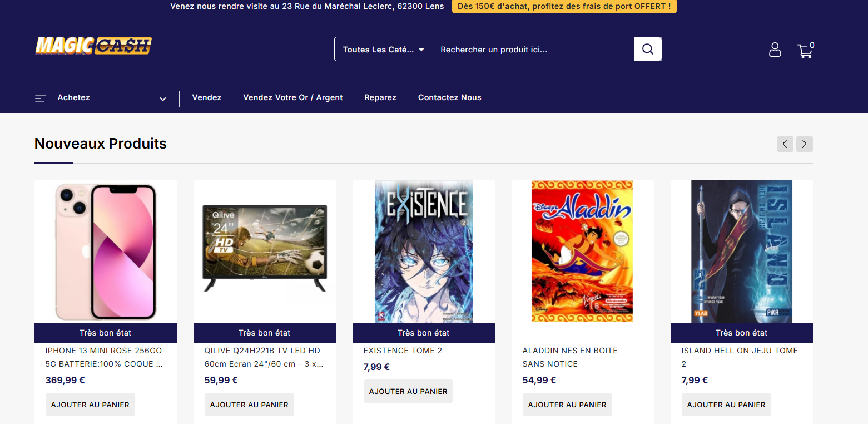Screen dimensions: 868x424
Task: Open the Qilive 24 inch TV image
Action: [x=265, y=252]
